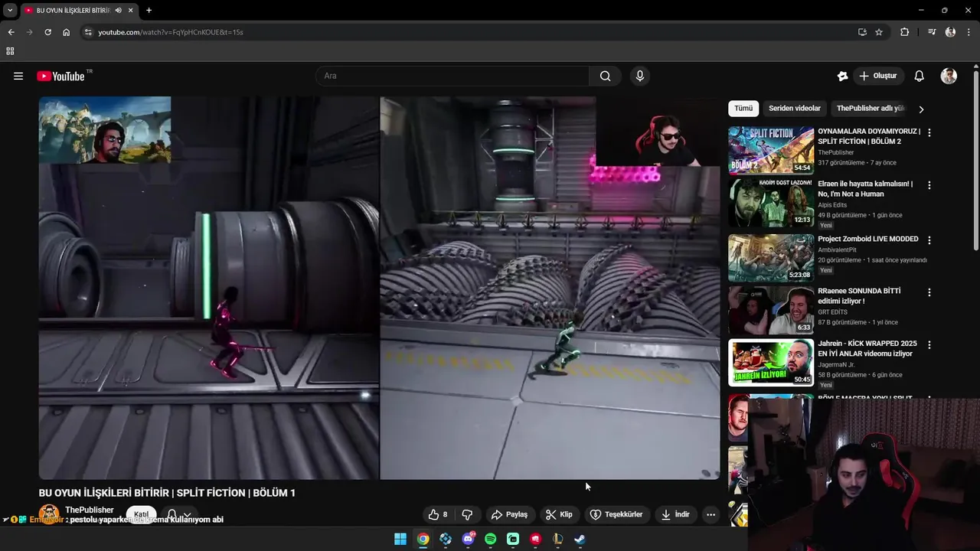980x551 pixels.
Task: Open Steam from the taskbar
Action: point(580,539)
